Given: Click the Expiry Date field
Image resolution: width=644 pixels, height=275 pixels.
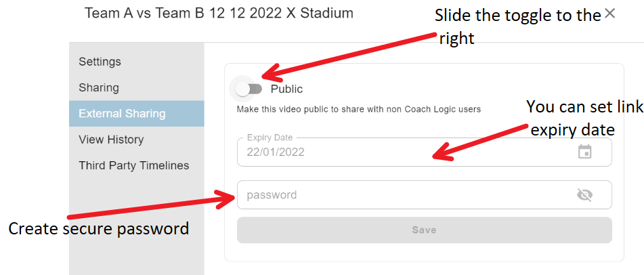Looking at the screenshot, I should [x=425, y=152].
